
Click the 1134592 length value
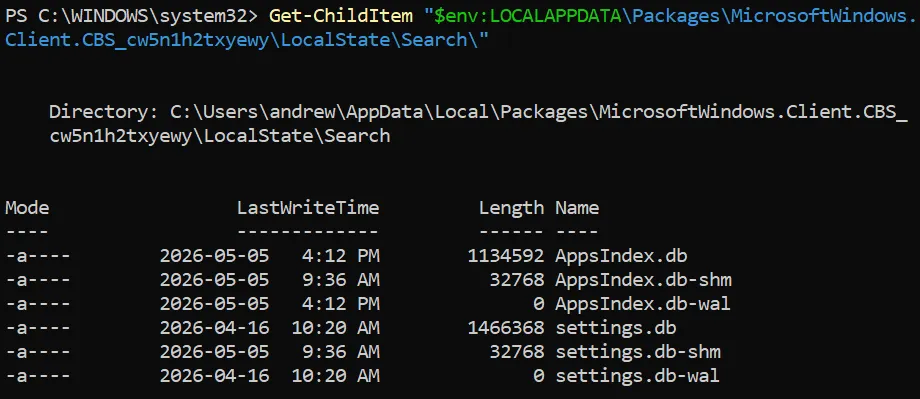506,256
